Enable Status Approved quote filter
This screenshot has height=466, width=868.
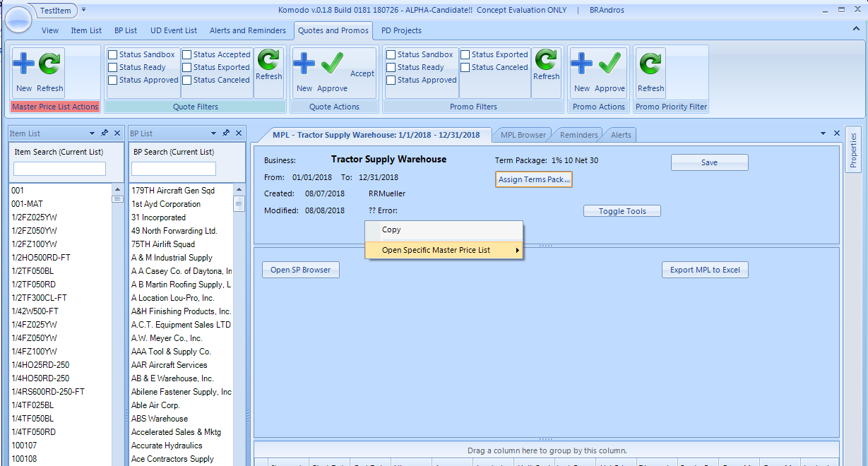113,80
